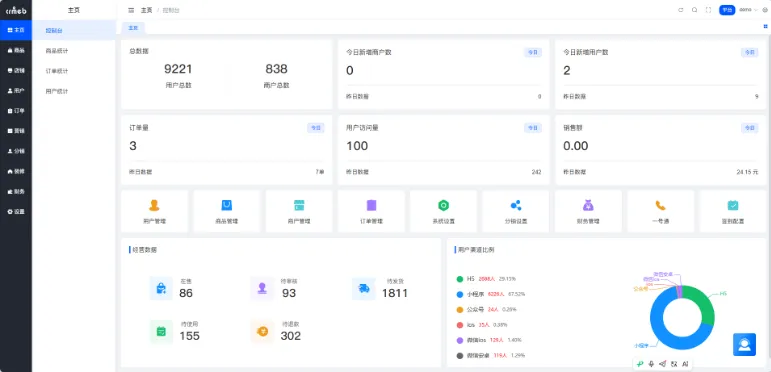Click the 24.15 元 yesterday sales value

tap(747, 172)
